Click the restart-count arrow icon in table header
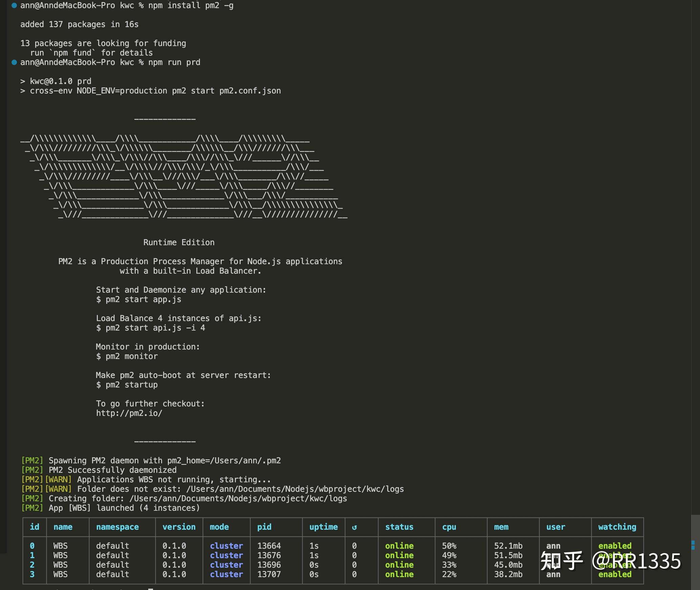 354,527
